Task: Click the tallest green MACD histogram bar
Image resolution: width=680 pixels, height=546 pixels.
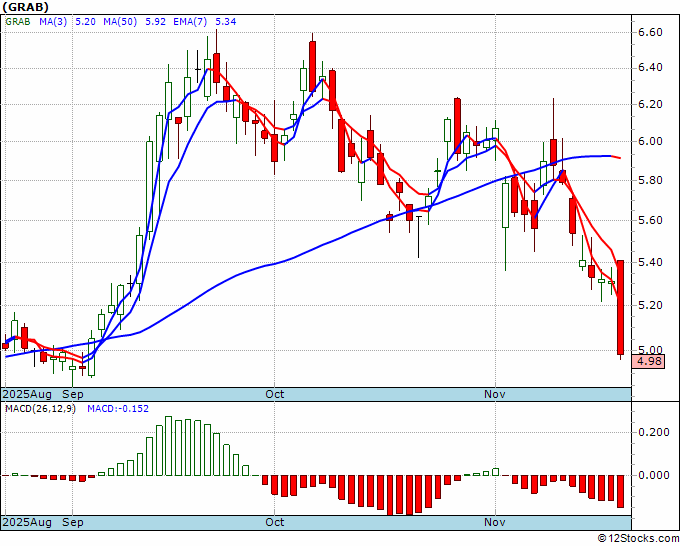Action: tap(169, 446)
